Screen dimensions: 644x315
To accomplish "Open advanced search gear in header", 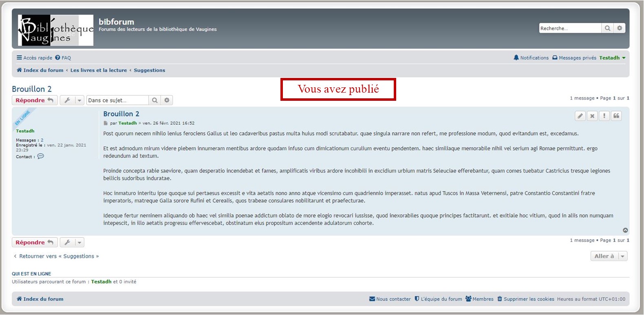I will (x=620, y=28).
